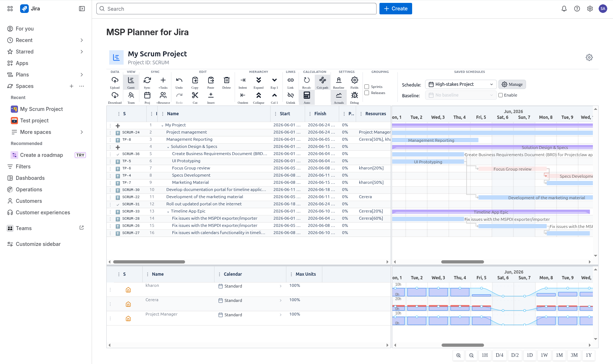Click the Manage schedules button
The width and height of the screenshot is (613, 364).
click(x=512, y=84)
